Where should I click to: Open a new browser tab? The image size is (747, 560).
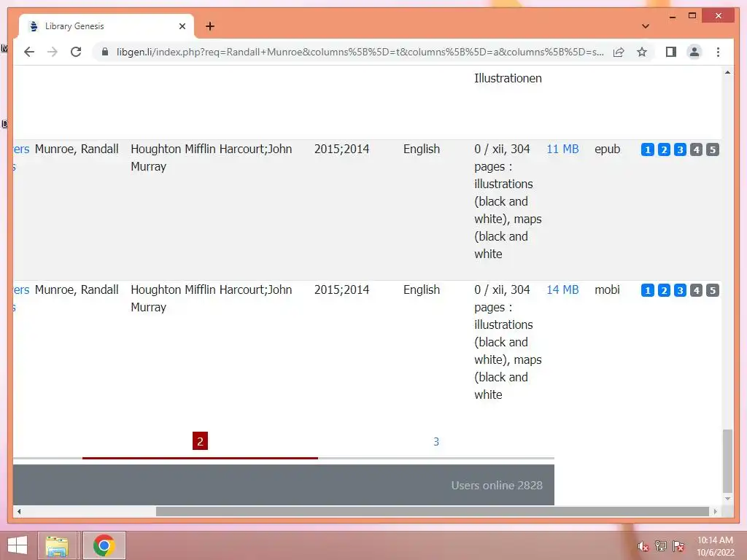(x=209, y=26)
